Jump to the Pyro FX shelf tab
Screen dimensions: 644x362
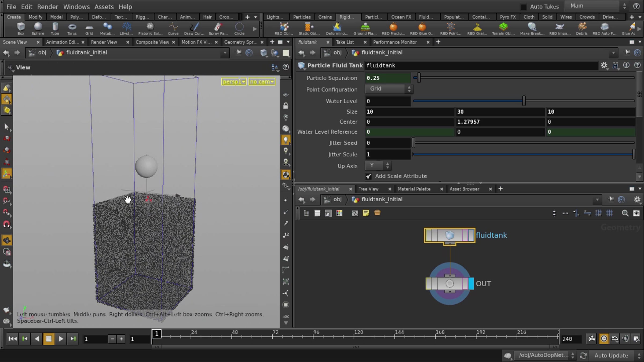point(507,17)
